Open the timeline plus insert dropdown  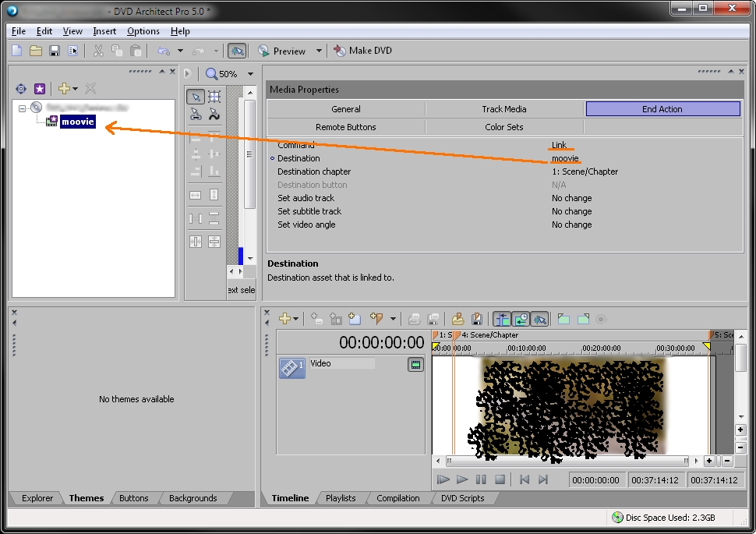[x=289, y=319]
